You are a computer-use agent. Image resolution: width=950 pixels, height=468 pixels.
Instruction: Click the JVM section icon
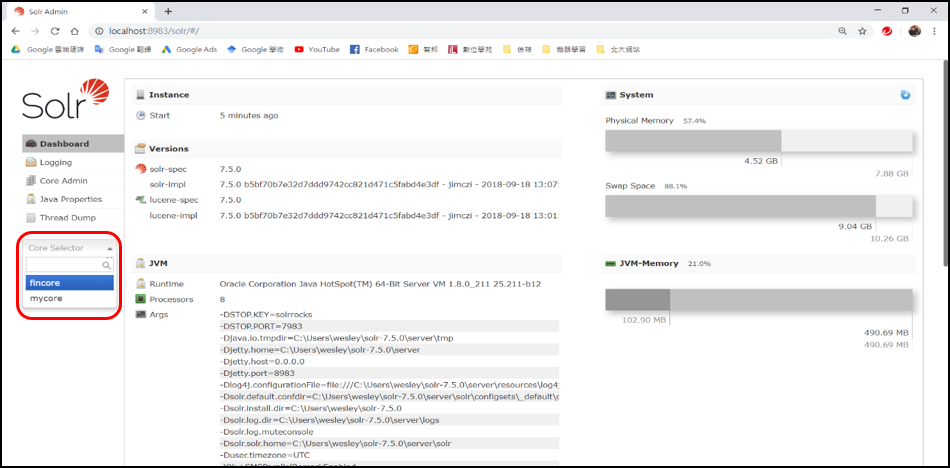[x=141, y=264]
